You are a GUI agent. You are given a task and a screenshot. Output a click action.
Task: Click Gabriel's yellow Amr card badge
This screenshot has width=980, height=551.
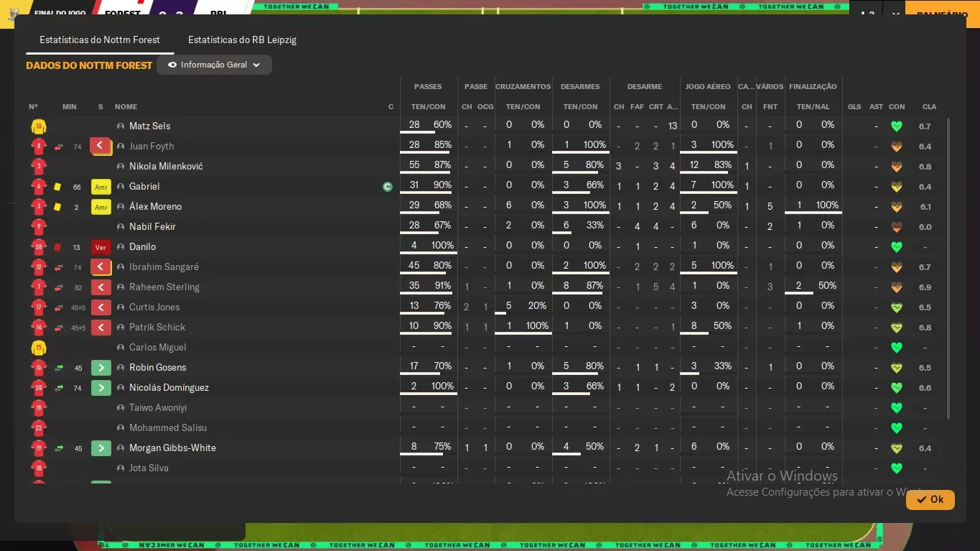tap(101, 187)
